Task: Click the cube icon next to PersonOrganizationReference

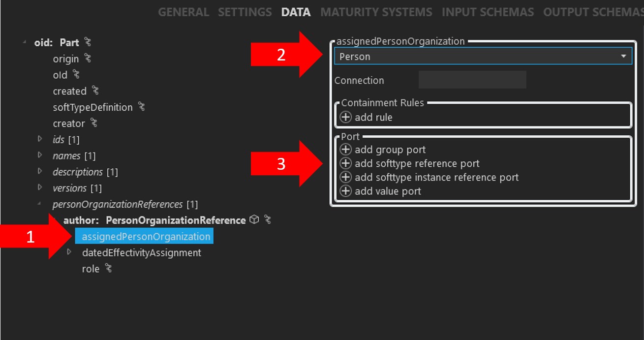Action: pyautogui.click(x=254, y=220)
